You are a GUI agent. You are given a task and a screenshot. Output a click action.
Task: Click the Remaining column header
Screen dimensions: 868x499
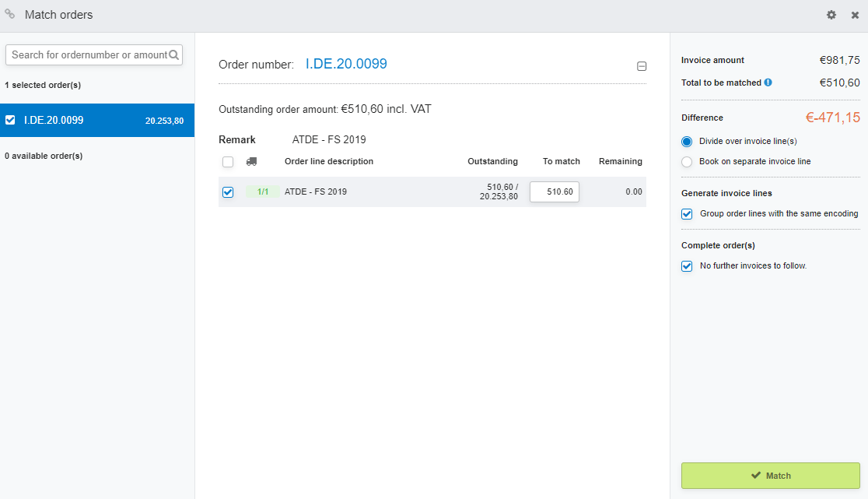point(621,161)
